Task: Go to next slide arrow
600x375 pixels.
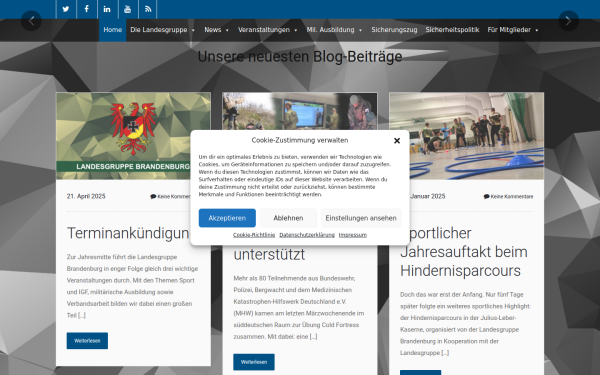Action: (x=568, y=21)
